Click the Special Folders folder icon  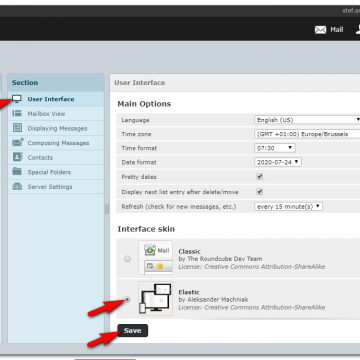17,172
